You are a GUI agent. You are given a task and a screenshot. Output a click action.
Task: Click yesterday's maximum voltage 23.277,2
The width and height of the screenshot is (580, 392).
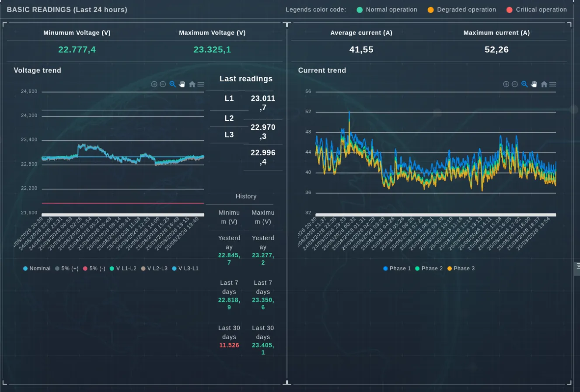pyautogui.click(x=263, y=259)
